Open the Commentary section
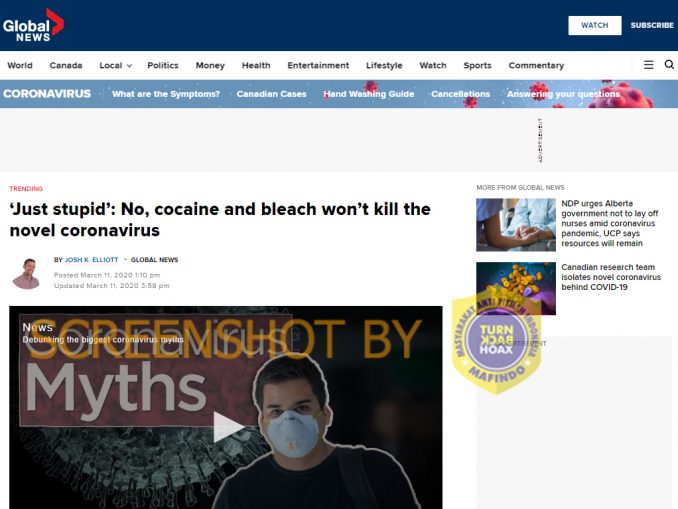 tap(536, 65)
